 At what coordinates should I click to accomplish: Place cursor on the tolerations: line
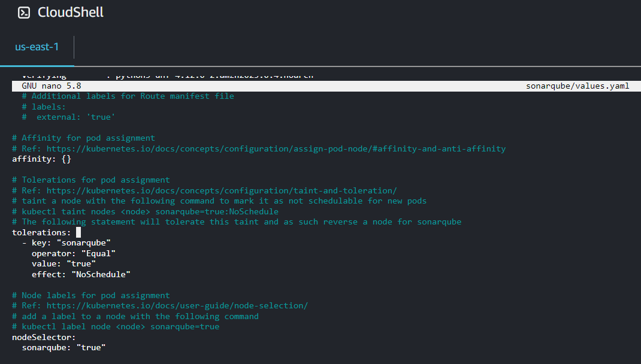[x=40, y=232]
